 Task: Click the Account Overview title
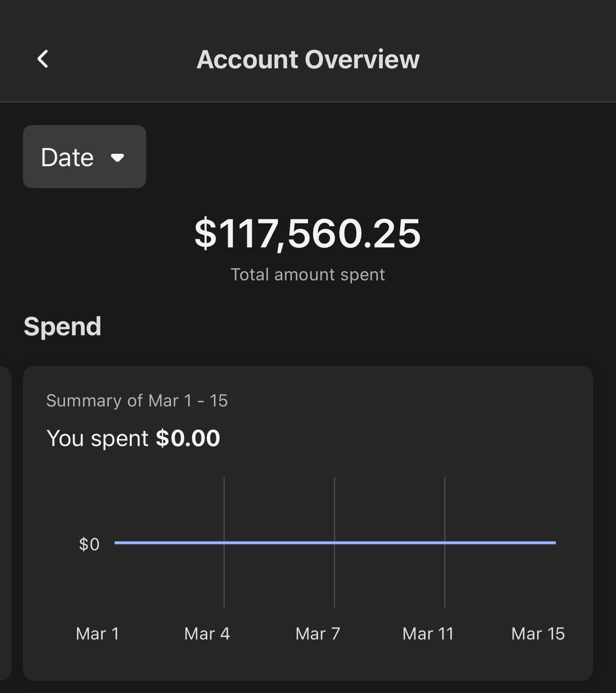pyautogui.click(x=308, y=59)
